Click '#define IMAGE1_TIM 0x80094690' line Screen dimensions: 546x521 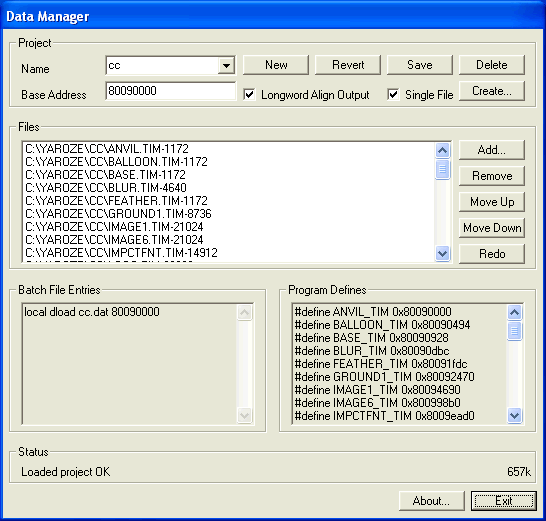pyautogui.click(x=377, y=390)
